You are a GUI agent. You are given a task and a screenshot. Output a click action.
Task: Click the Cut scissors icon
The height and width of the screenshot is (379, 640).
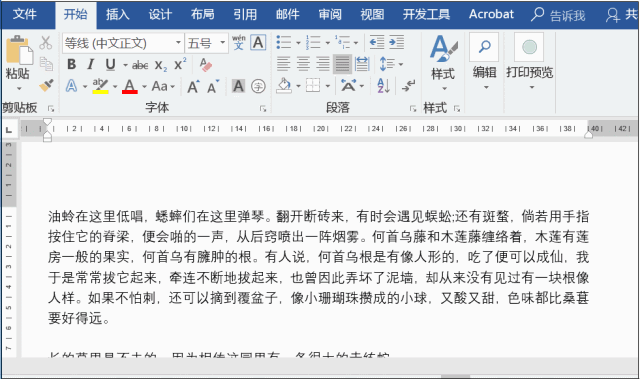point(46,42)
